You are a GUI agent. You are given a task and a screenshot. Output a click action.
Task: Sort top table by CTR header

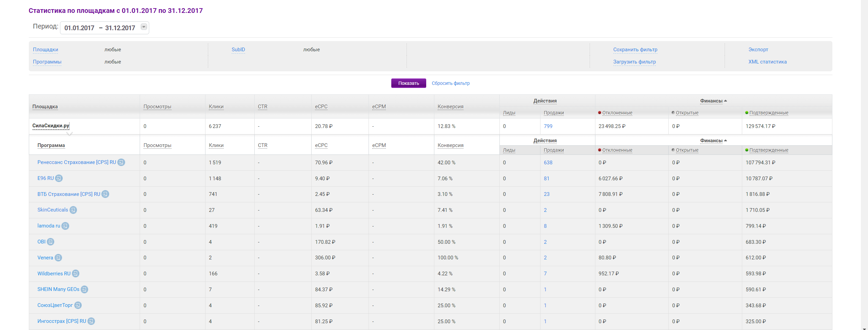(x=262, y=107)
